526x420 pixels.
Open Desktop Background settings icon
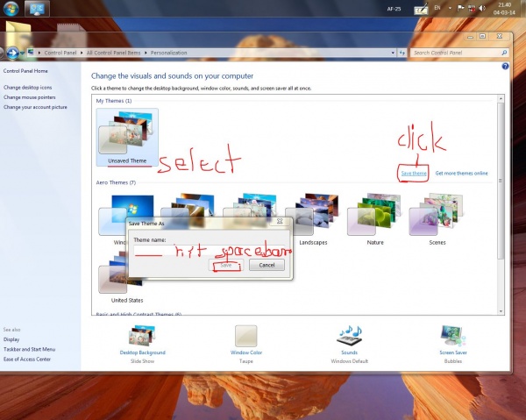click(142, 336)
